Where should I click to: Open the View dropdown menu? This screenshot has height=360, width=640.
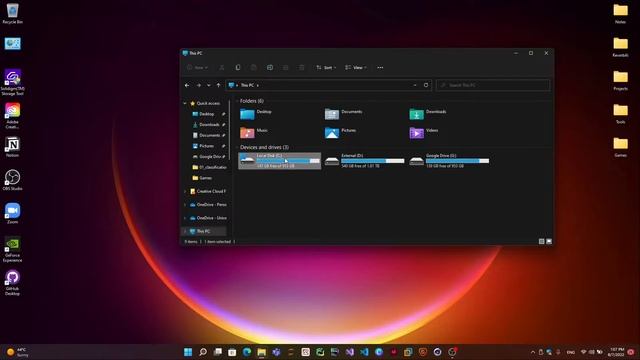[356, 68]
